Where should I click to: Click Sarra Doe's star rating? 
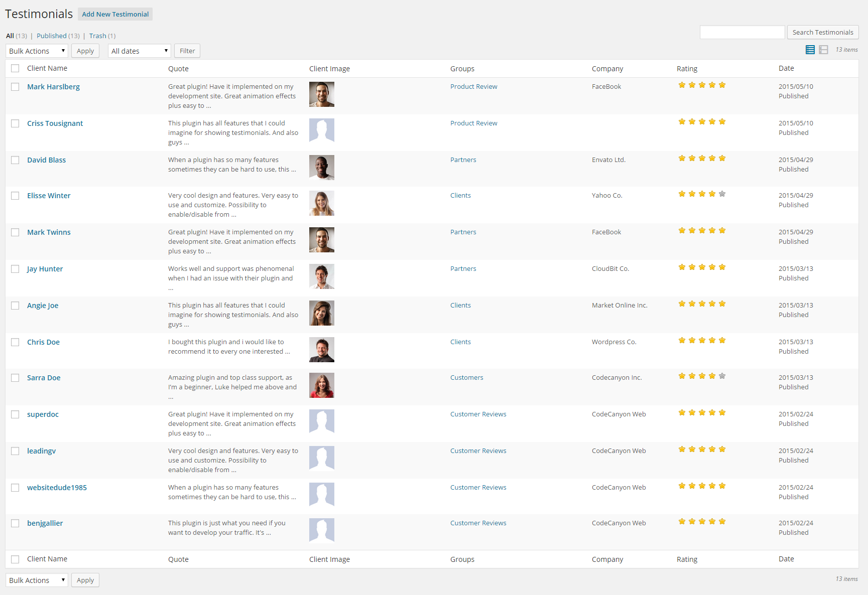point(702,376)
